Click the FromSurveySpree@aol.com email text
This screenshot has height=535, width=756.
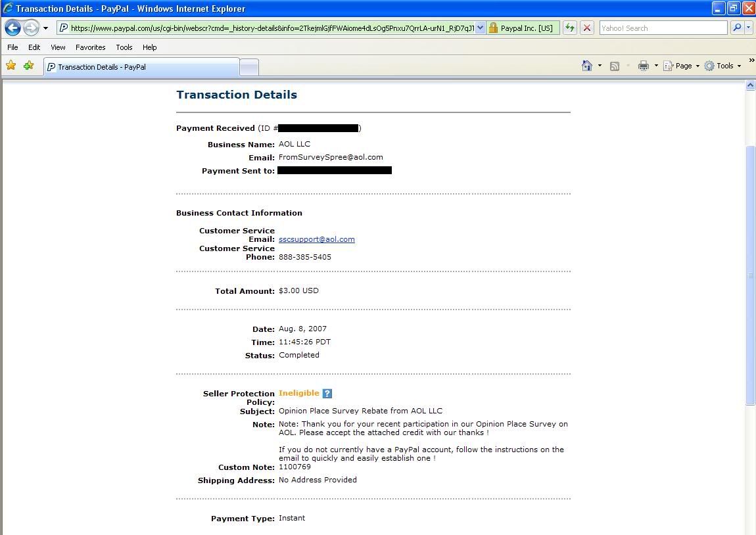331,157
